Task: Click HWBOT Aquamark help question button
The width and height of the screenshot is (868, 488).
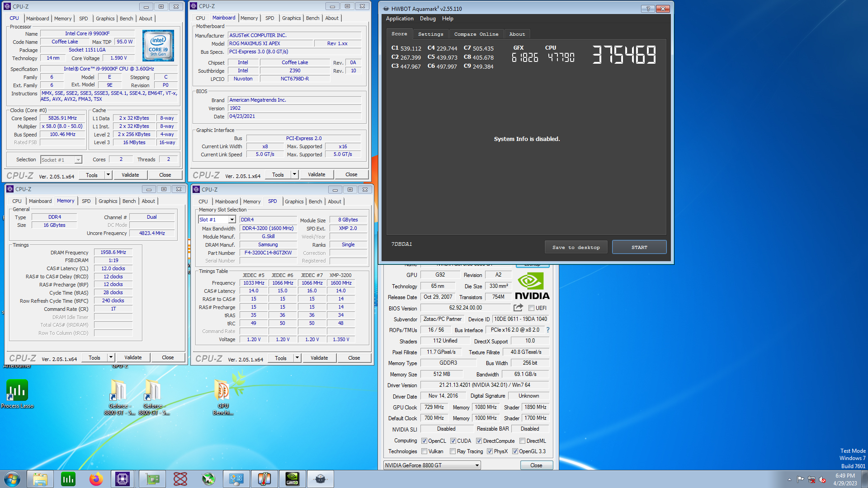Action: coord(648,9)
